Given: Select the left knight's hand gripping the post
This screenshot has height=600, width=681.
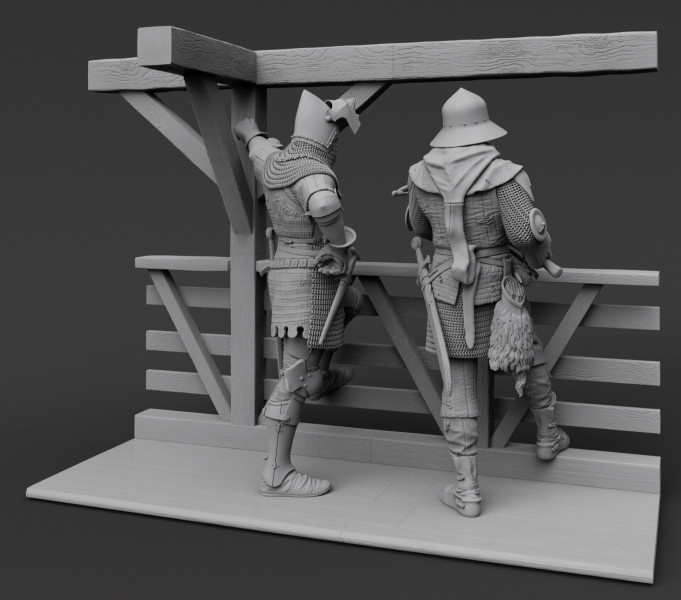Looking at the screenshot, I should (244, 129).
